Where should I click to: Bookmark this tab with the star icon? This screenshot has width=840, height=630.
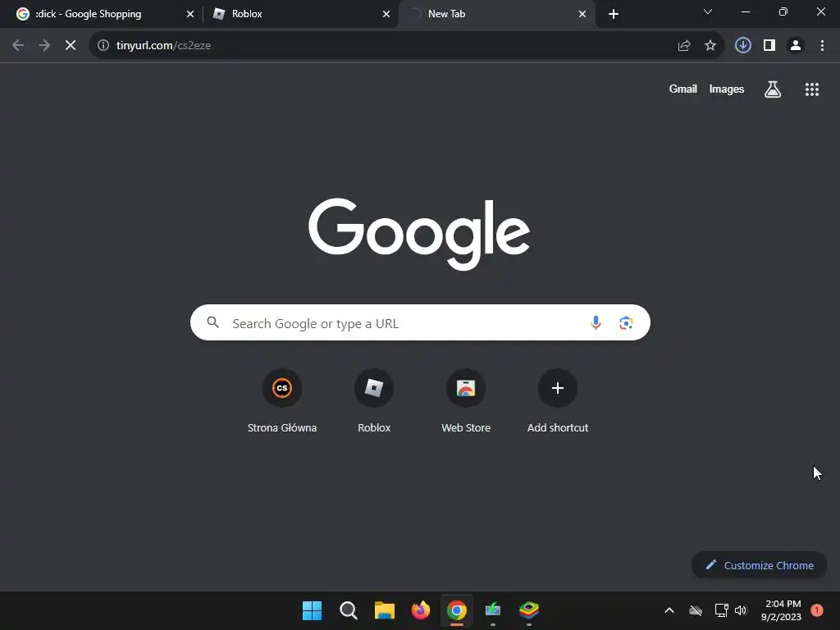click(710, 46)
